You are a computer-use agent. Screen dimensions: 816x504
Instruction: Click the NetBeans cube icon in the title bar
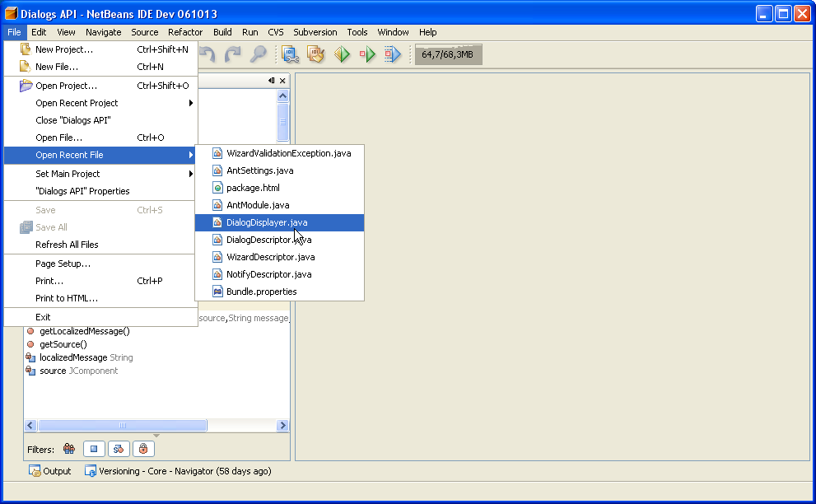pos(11,13)
